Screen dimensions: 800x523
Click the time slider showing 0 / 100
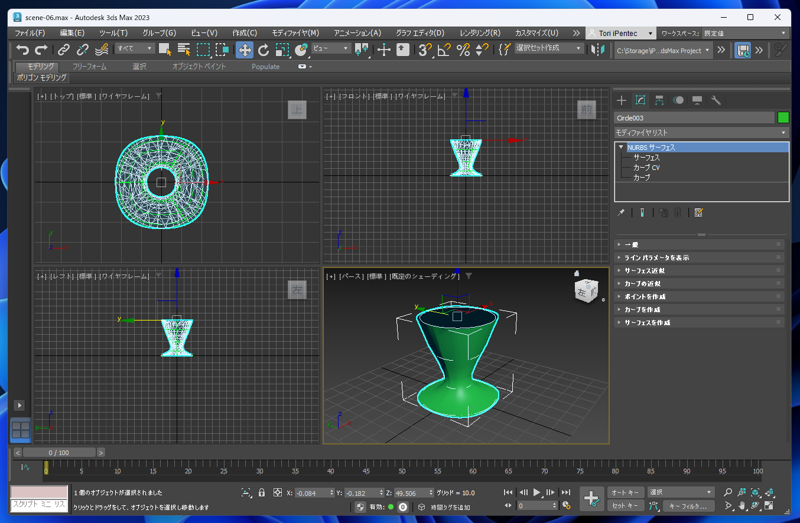pos(59,453)
